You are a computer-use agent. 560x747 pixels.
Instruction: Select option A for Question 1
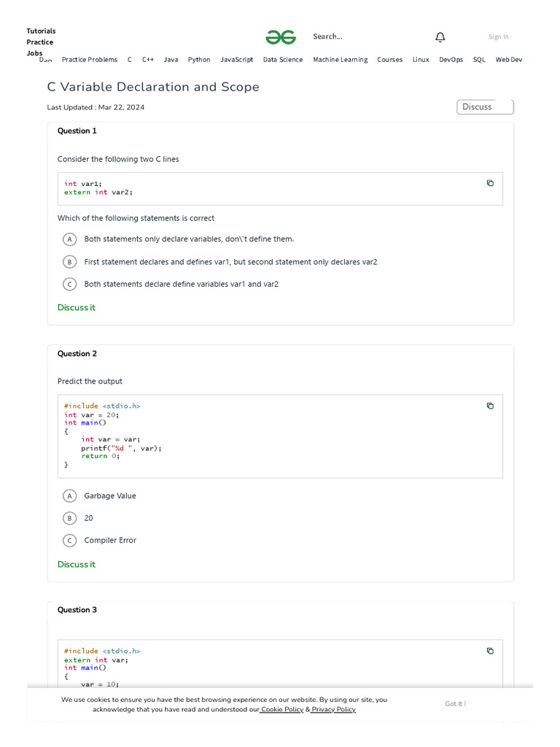tap(70, 239)
